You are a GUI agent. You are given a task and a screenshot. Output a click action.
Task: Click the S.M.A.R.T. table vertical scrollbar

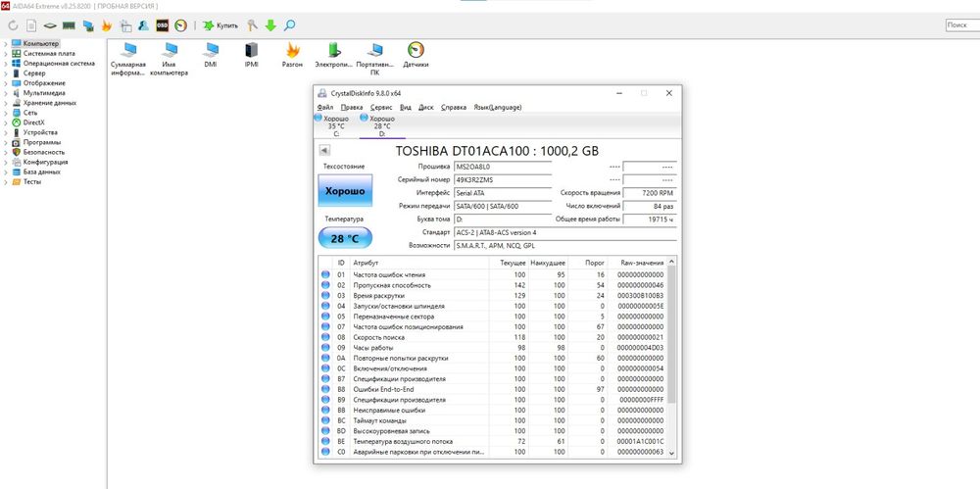672,334
